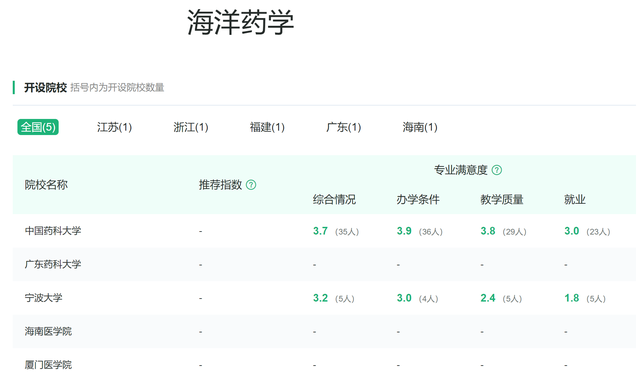640x386 pixels.
Task: Open 宁波大学 school link
Action: (x=43, y=298)
